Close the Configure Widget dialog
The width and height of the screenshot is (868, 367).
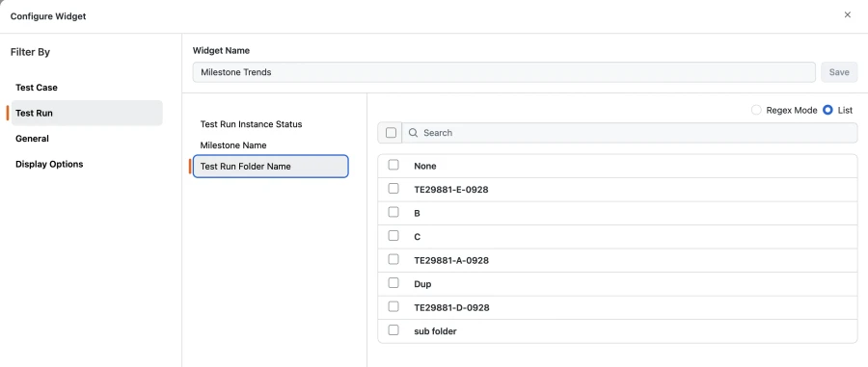[847, 14]
